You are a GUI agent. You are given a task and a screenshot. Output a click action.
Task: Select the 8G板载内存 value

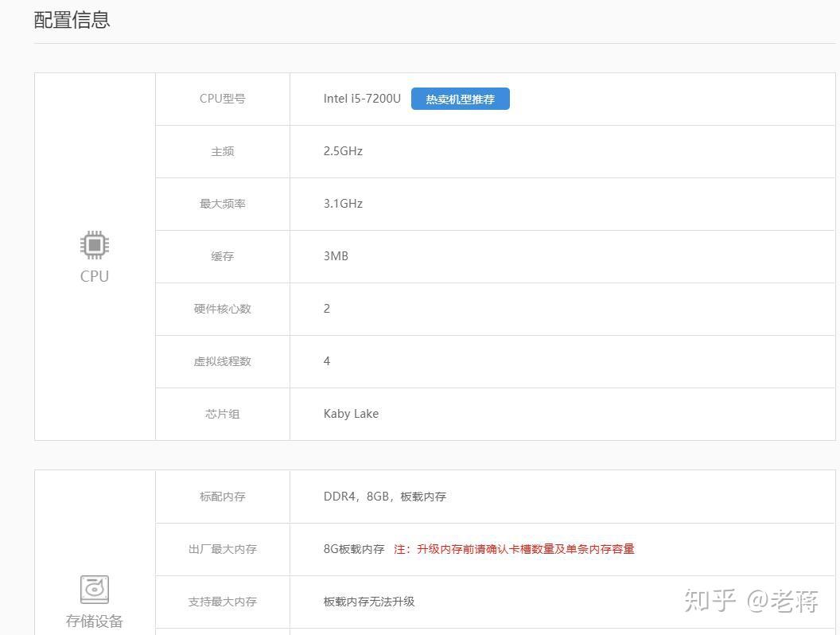tap(354, 549)
